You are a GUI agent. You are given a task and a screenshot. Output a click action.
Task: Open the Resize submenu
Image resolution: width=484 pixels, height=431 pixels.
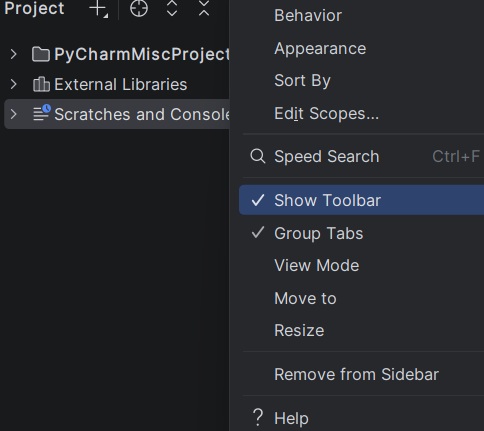coord(361,330)
